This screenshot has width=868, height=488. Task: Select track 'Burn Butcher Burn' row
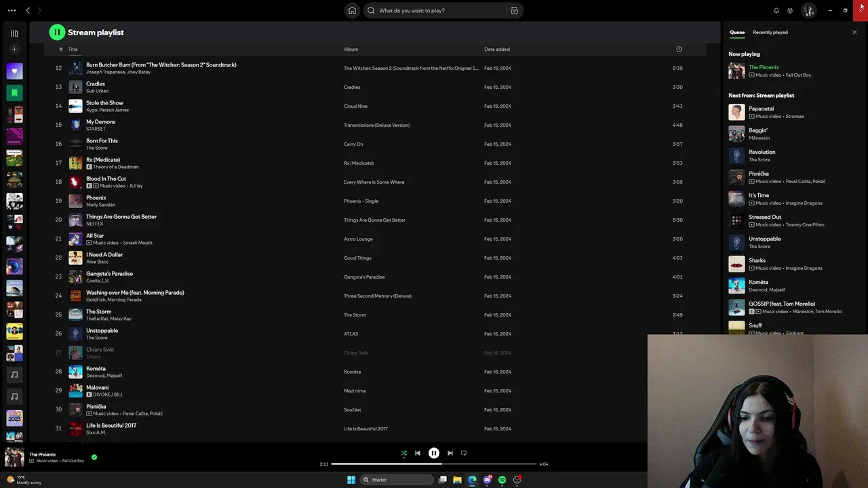[375, 68]
